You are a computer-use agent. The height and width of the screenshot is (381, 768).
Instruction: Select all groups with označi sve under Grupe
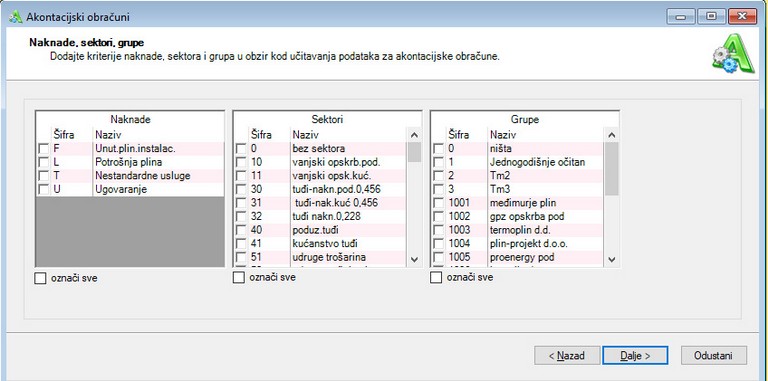pyautogui.click(x=435, y=278)
